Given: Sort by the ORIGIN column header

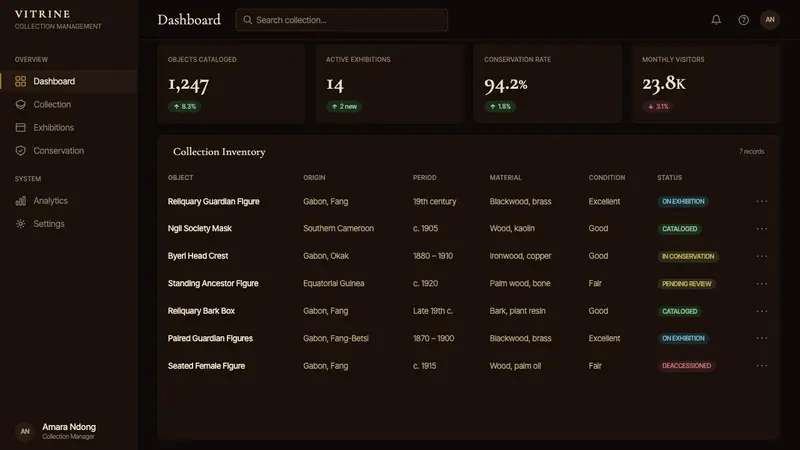Looking at the screenshot, I should pos(314,178).
